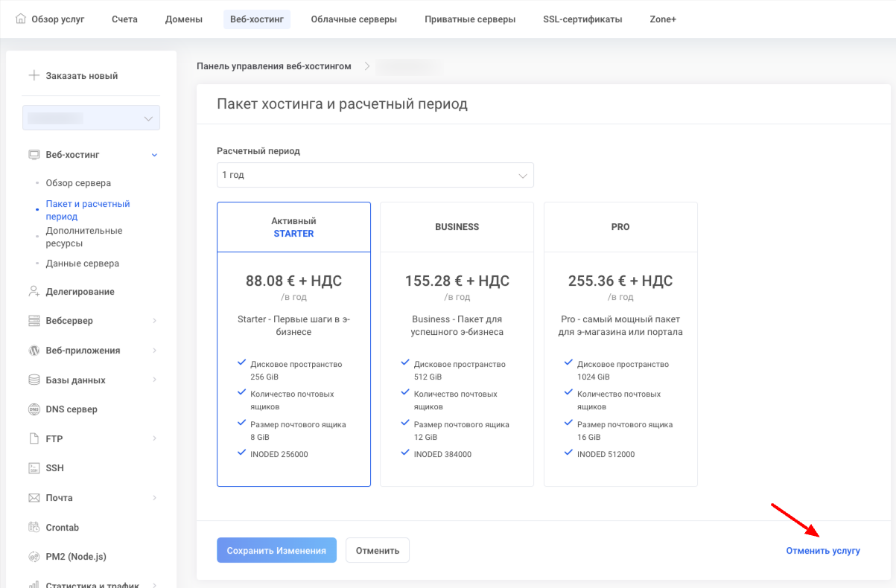Open the Расчетный период dropdown

point(375,175)
